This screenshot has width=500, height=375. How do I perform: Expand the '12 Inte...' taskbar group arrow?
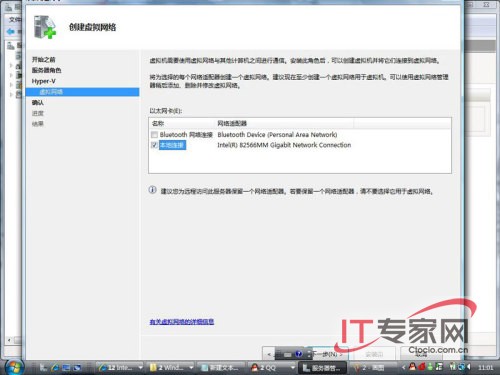pos(141,367)
